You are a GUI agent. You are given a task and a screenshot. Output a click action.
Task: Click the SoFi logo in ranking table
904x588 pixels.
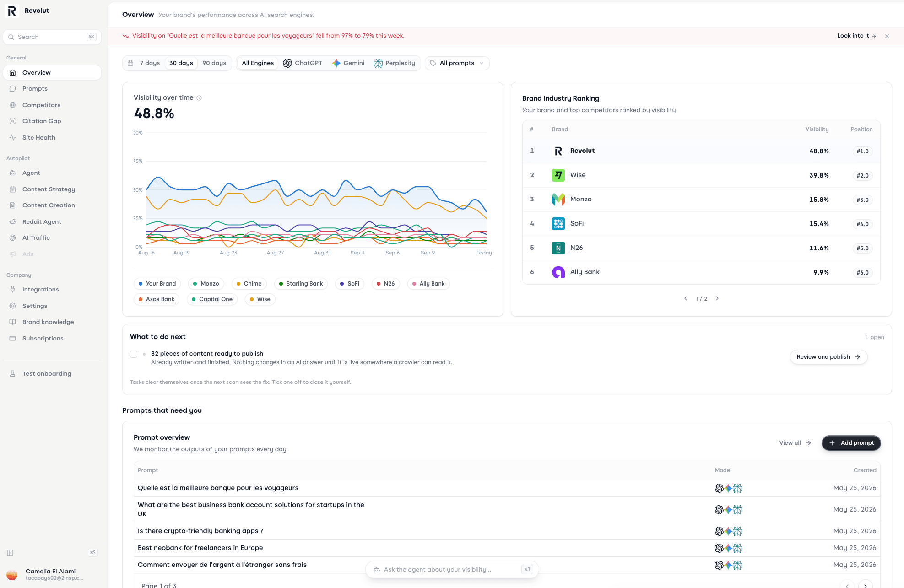[558, 224]
